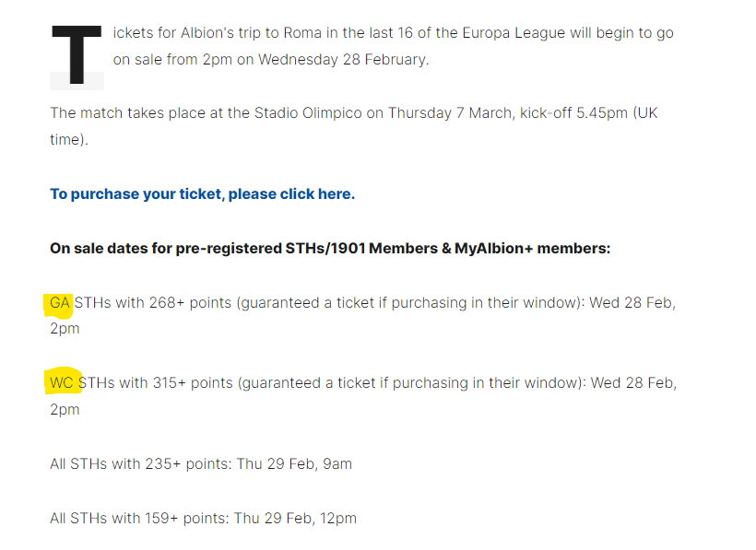The image size is (756, 550).
Task: Click the highlighted WC text
Action: click(61, 383)
